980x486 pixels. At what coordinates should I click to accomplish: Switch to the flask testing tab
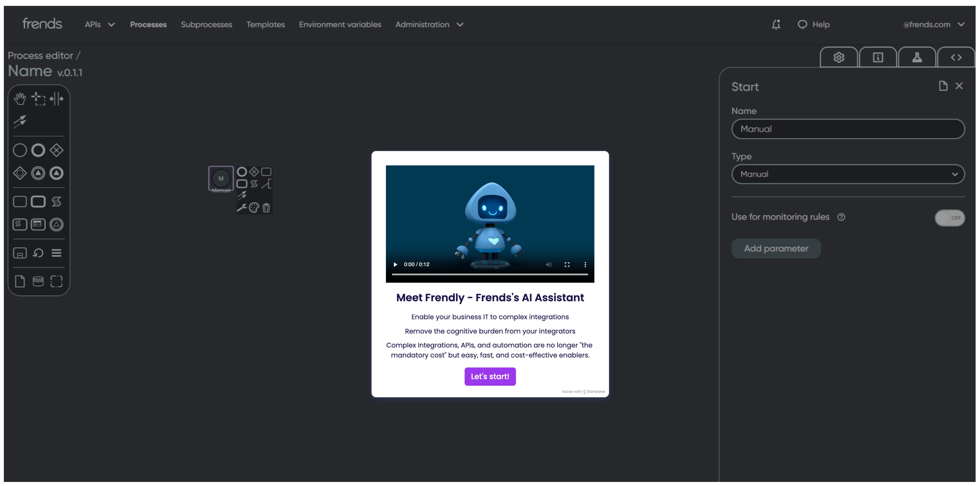917,57
